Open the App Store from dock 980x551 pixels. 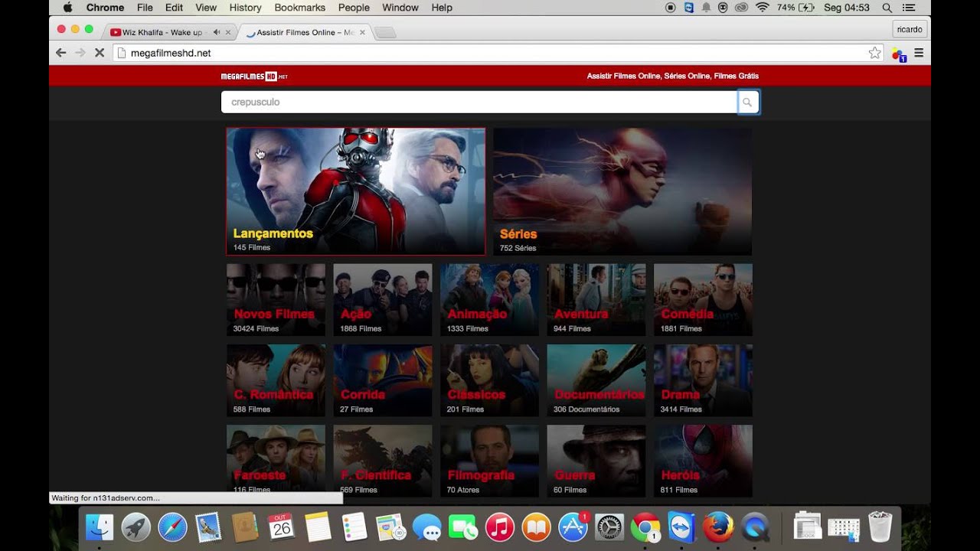(x=573, y=527)
